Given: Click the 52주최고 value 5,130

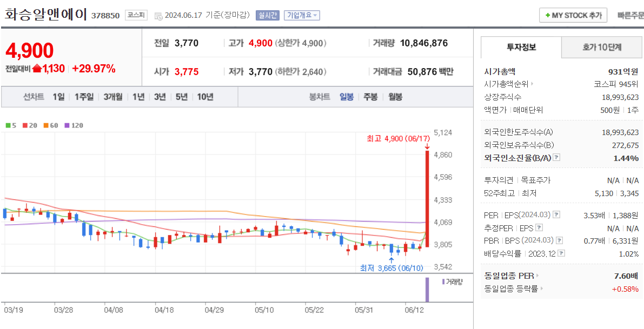Looking at the screenshot, I should 605,193.
